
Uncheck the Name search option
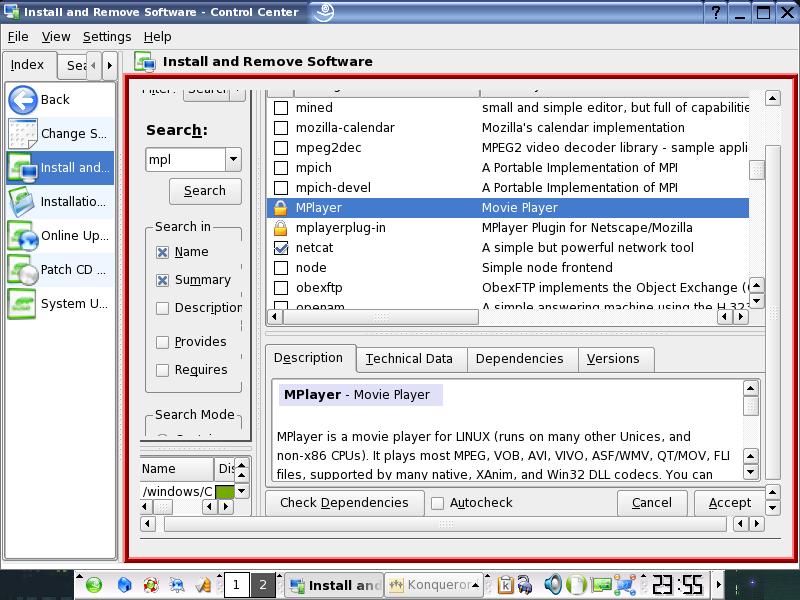pos(163,253)
